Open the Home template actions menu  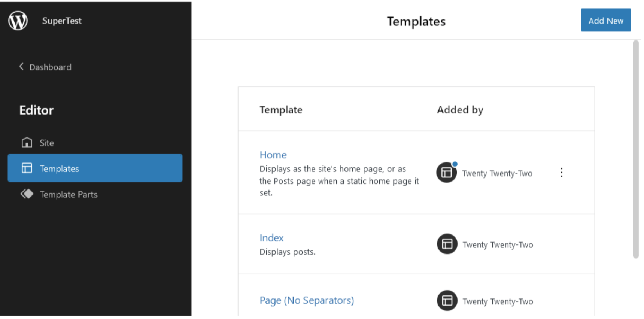click(561, 173)
